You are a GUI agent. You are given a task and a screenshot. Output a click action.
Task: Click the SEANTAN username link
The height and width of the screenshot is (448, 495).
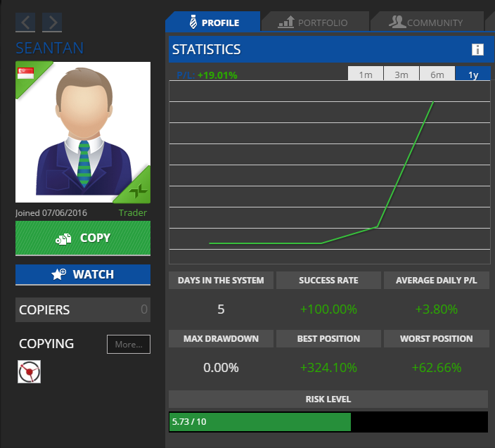tap(49, 48)
